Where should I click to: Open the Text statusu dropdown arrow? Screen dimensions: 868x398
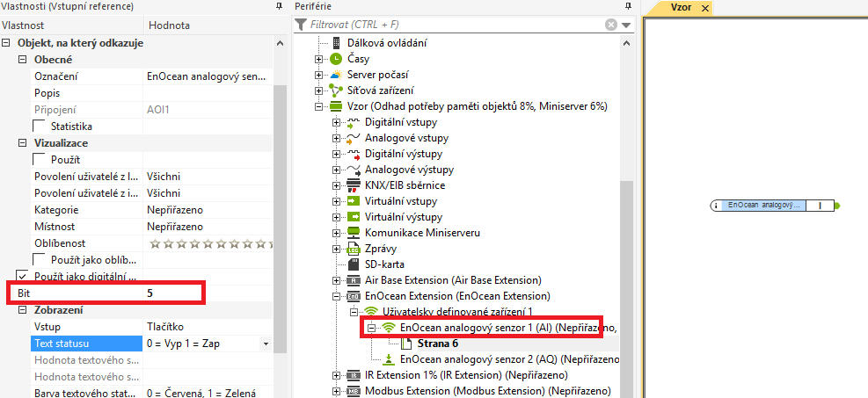(x=266, y=343)
